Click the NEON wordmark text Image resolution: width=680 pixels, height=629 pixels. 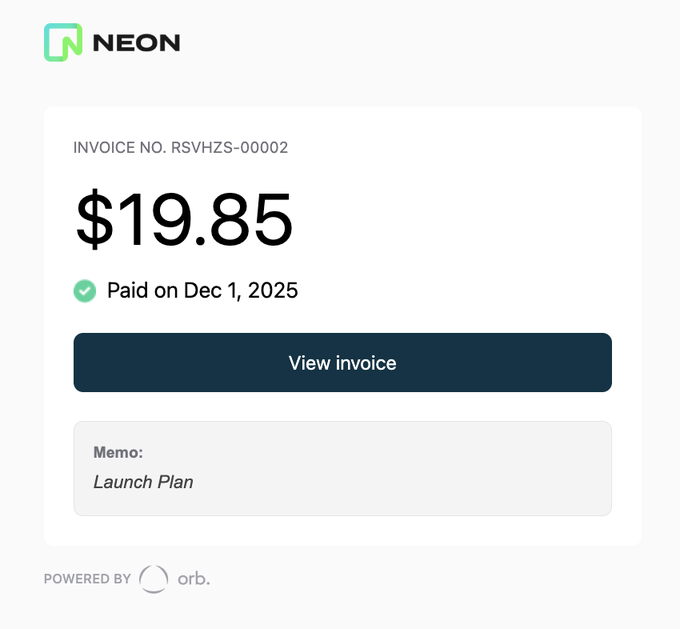click(x=136, y=42)
